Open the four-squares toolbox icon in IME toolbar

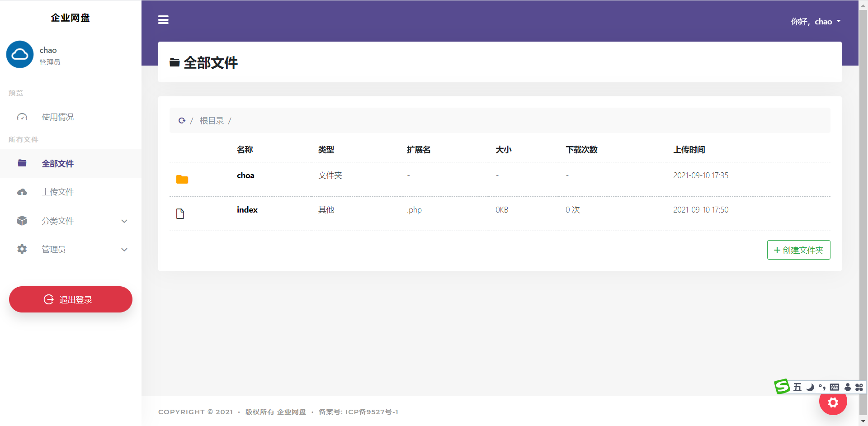point(859,387)
